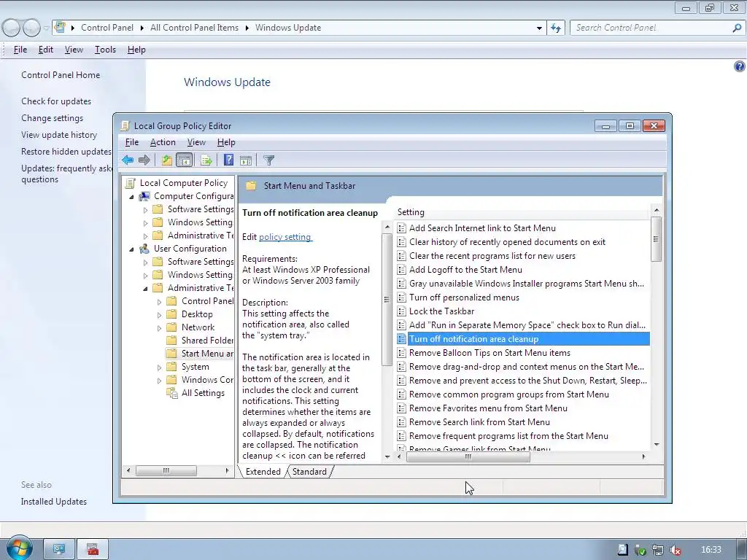Click the Up one level folder icon
The width and height of the screenshot is (747, 560).
pyautogui.click(x=167, y=160)
